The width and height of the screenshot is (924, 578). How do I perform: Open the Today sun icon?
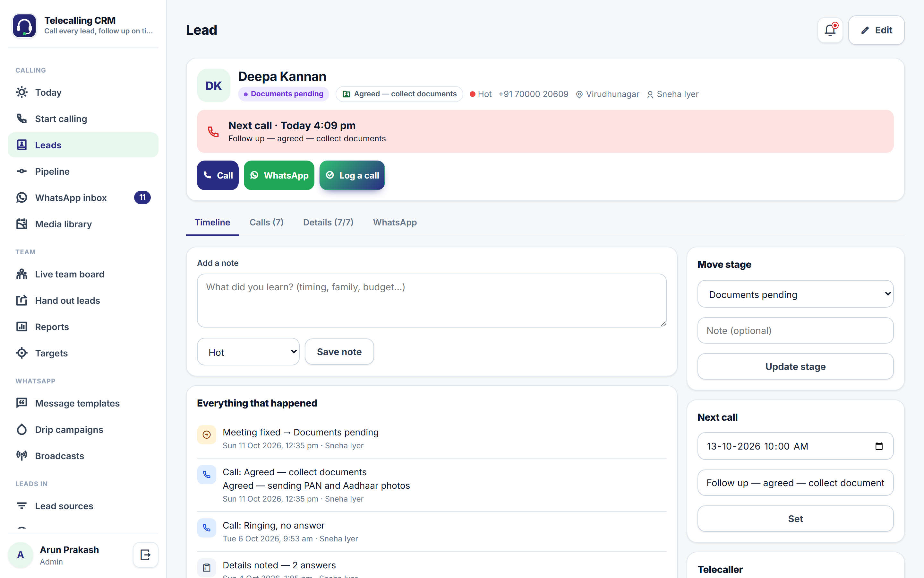coord(22,92)
